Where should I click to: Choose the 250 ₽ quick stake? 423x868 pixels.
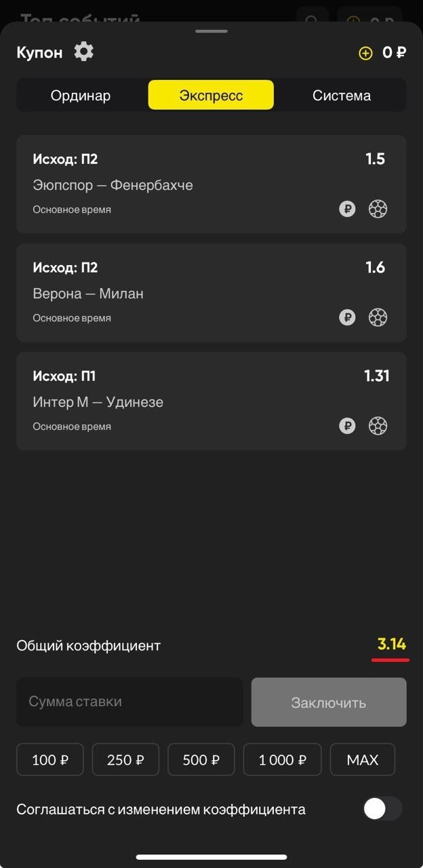point(125,759)
